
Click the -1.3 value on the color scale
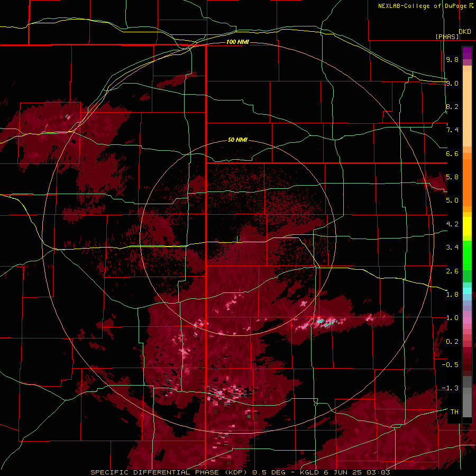[450, 388]
